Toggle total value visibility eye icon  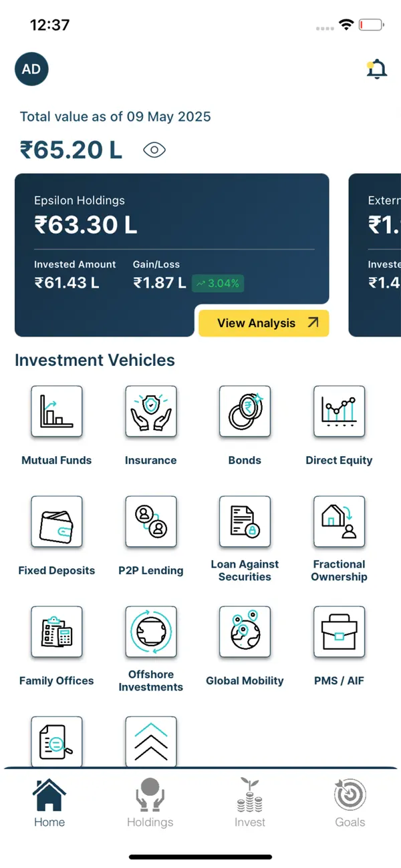pyautogui.click(x=154, y=150)
